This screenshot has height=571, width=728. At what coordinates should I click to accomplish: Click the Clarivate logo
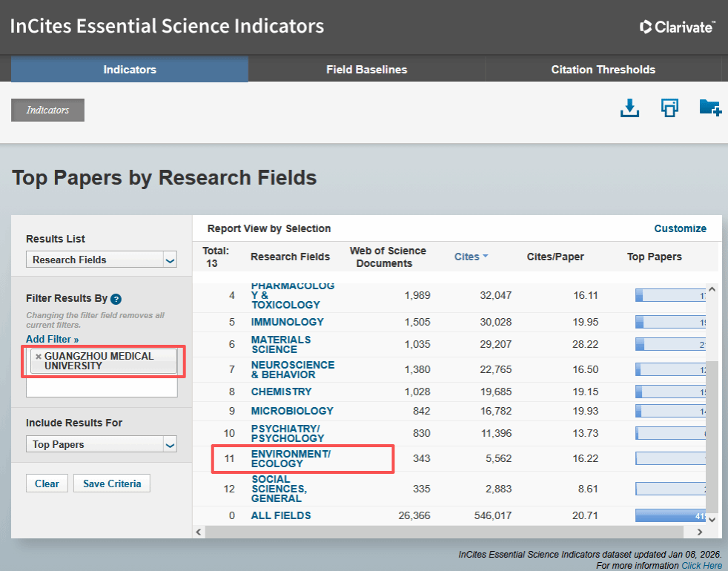click(x=677, y=27)
